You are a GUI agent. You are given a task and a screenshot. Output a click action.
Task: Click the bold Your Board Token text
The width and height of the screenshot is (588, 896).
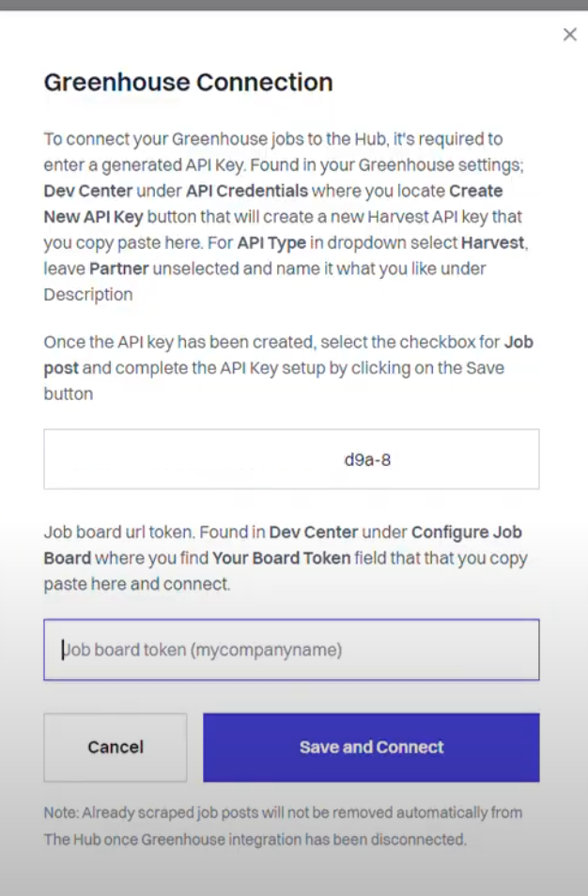pyautogui.click(x=281, y=558)
